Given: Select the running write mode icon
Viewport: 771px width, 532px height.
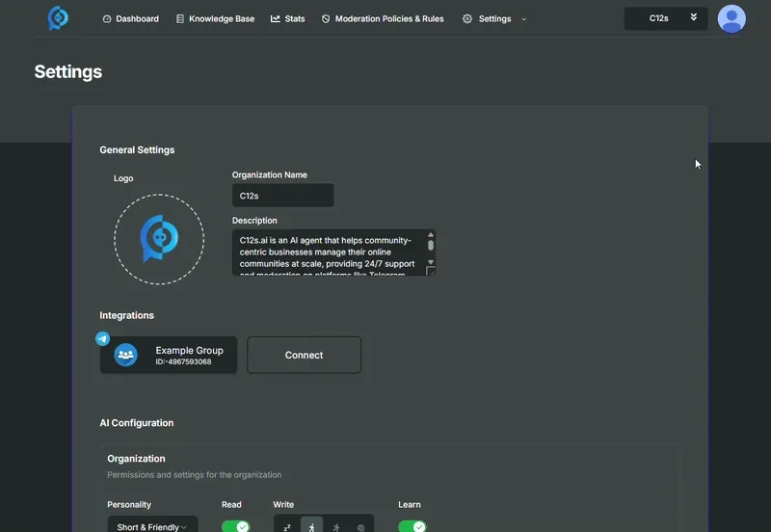Looking at the screenshot, I should [x=336, y=527].
